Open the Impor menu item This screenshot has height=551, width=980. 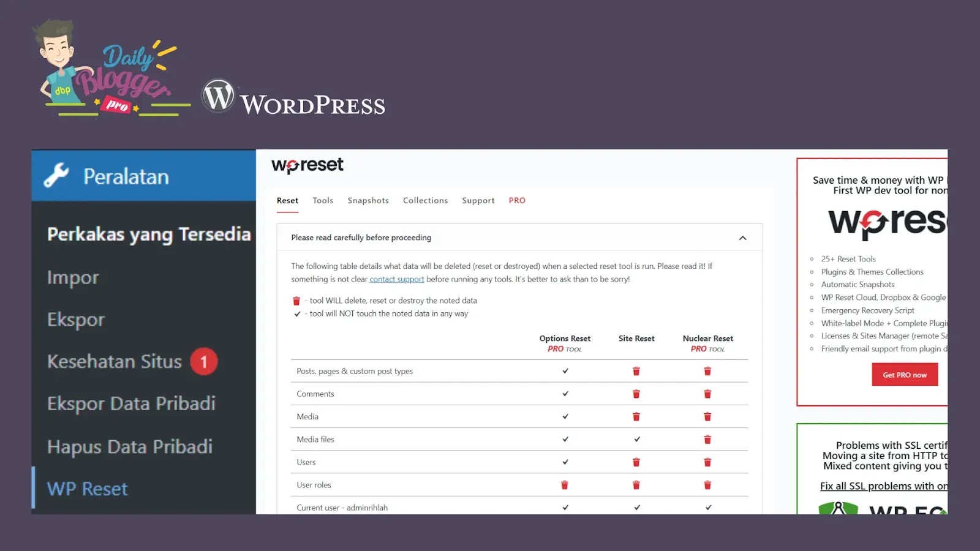tap(73, 277)
